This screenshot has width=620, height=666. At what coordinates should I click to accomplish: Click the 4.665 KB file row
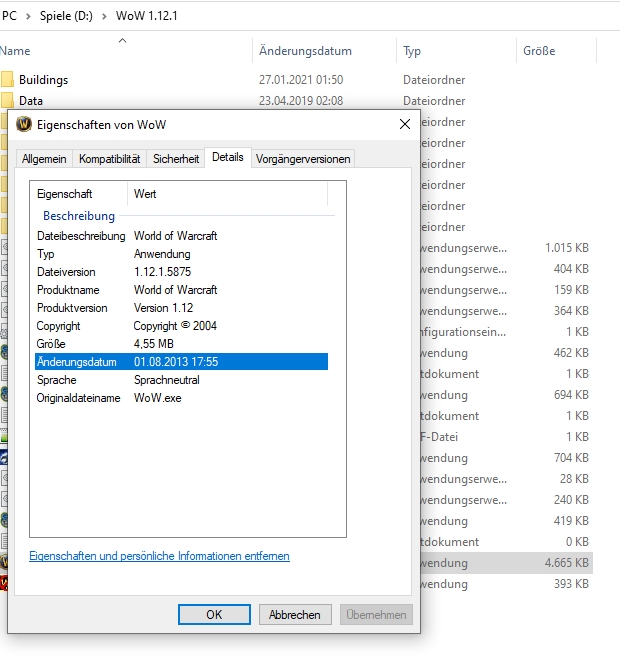507,563
